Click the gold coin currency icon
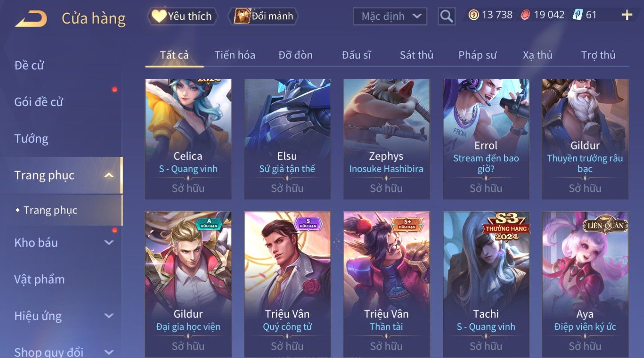The image size is (644, 358). coord(473,15)
